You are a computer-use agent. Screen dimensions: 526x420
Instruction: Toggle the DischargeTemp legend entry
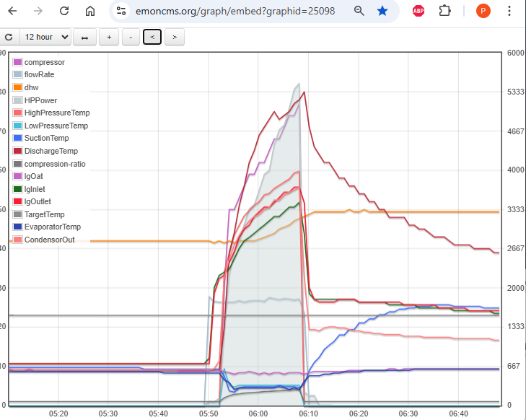[x=51, y=151]
